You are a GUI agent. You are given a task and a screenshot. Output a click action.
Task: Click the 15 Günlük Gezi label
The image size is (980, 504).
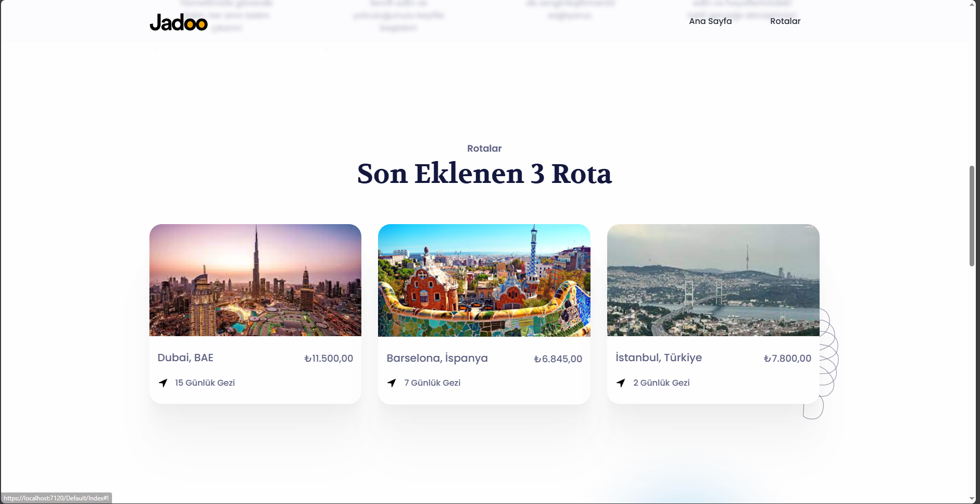point(205,383)
